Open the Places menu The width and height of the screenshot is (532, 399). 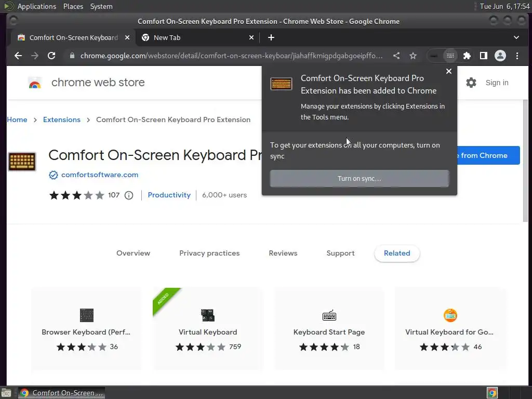[x=73, y=6]
